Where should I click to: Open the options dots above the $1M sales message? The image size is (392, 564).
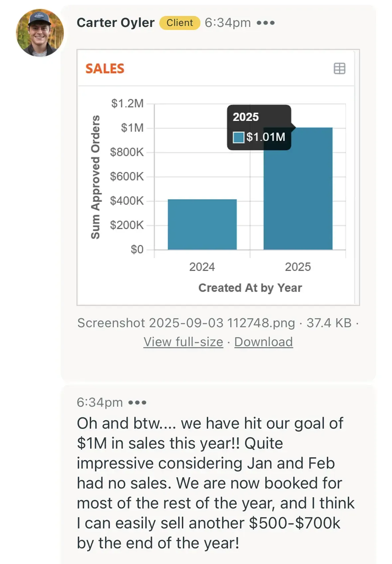pos(137,403)
